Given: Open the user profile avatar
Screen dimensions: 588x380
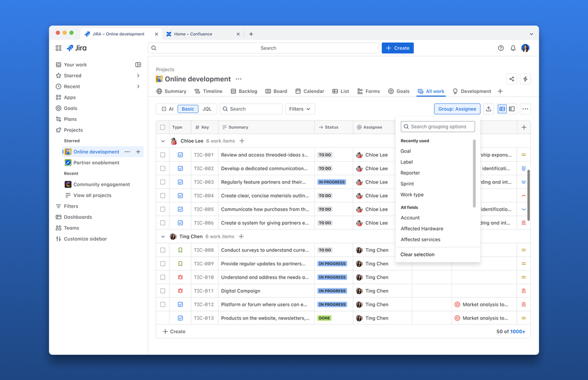Looking at the screenshot, I should 526,48.
